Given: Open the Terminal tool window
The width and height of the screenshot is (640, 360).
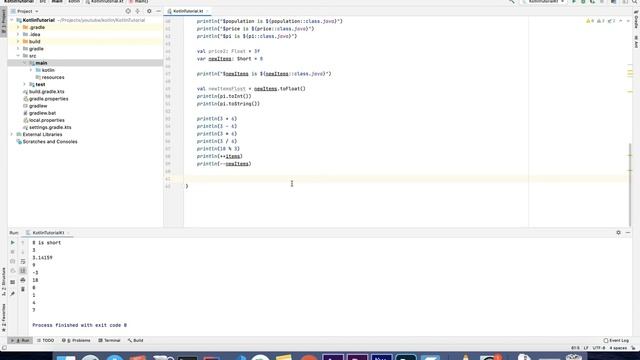Looking at the screenshot, I should [109, 340].
